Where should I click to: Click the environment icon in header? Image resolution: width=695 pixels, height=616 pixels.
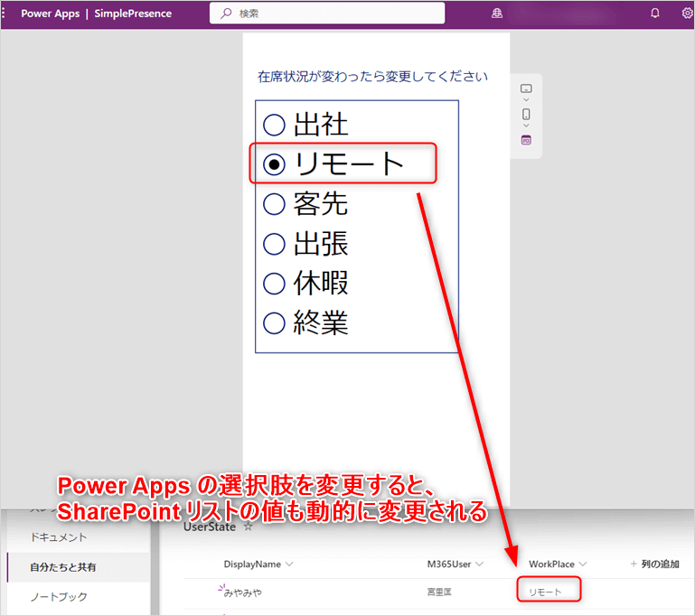tap(497, 14)
